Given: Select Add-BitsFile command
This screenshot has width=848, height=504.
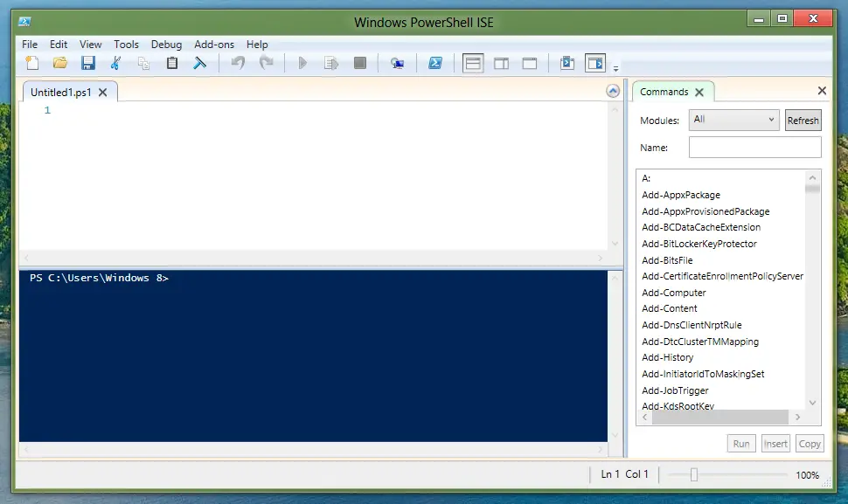Looking at the screenshot, I should tap(667, 260).
